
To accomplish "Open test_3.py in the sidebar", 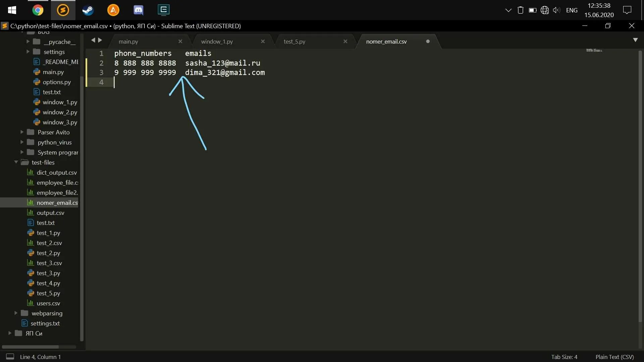I will [x=48, y=273].
